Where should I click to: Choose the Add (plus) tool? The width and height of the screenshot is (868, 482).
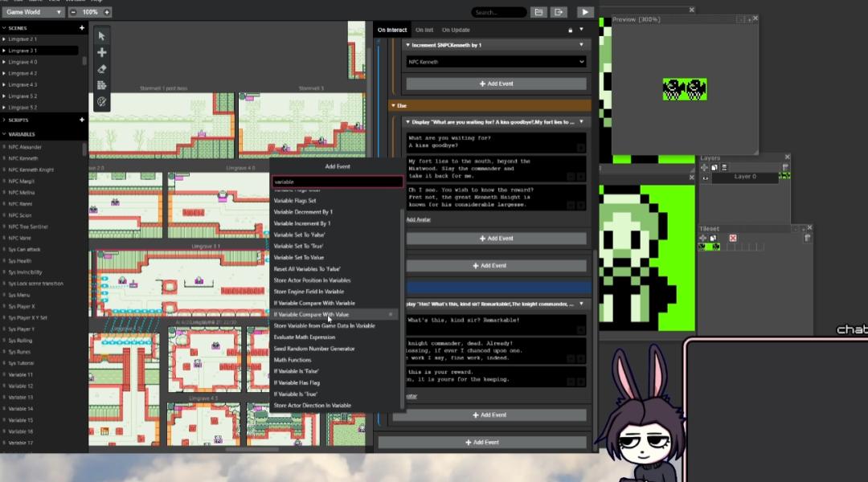(101, 52)
